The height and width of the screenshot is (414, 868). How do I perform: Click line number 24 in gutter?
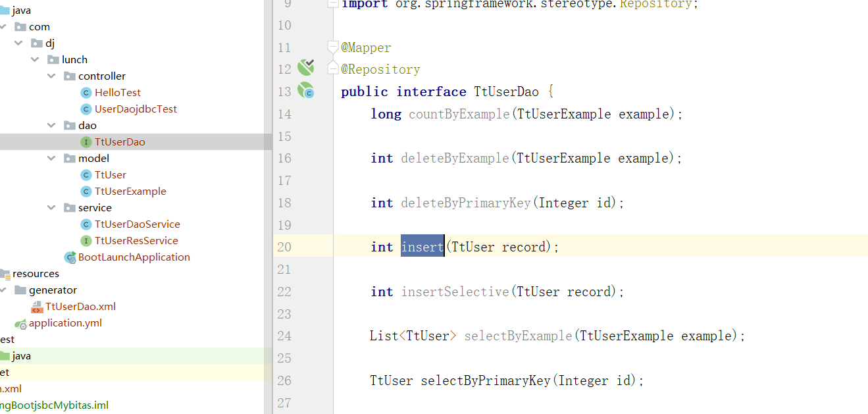click(284, 336)
